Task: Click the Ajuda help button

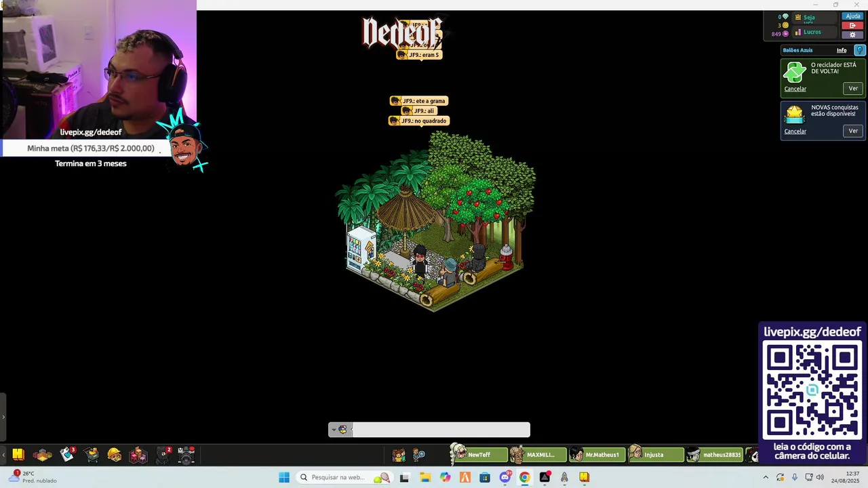Action: coord(852,16)
